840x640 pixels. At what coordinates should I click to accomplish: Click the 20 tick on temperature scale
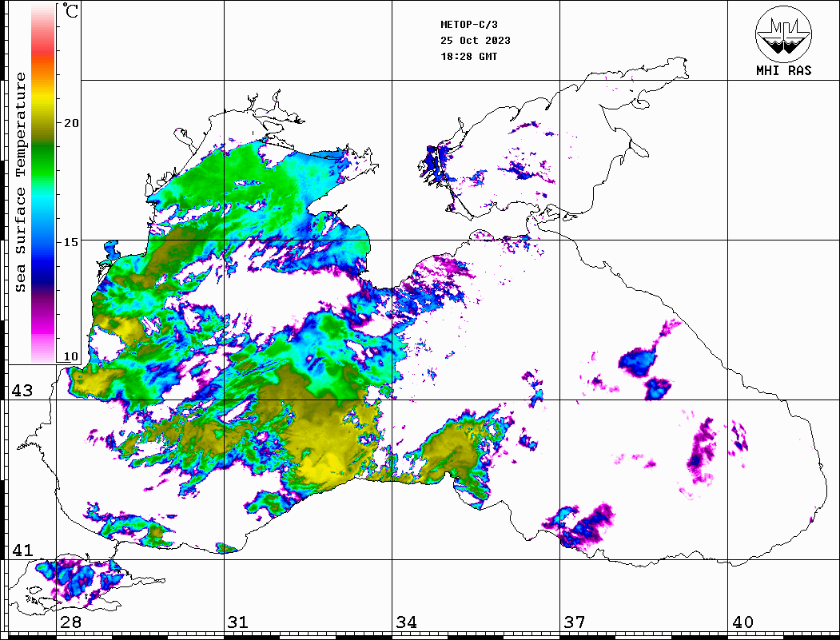[70, 123]
